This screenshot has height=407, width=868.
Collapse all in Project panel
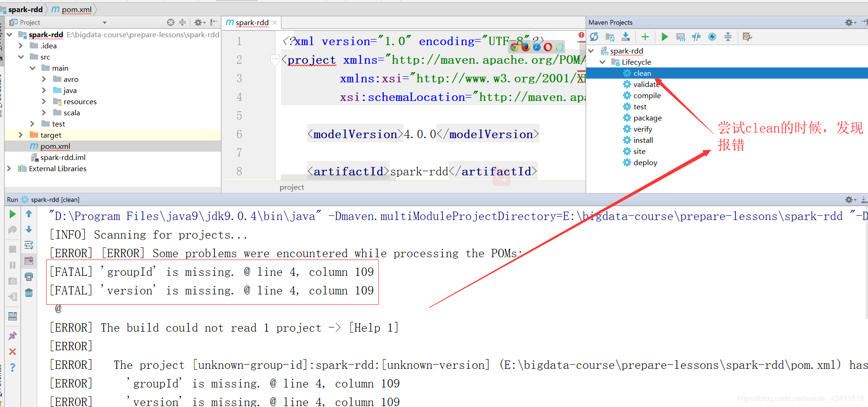point(182,22)
